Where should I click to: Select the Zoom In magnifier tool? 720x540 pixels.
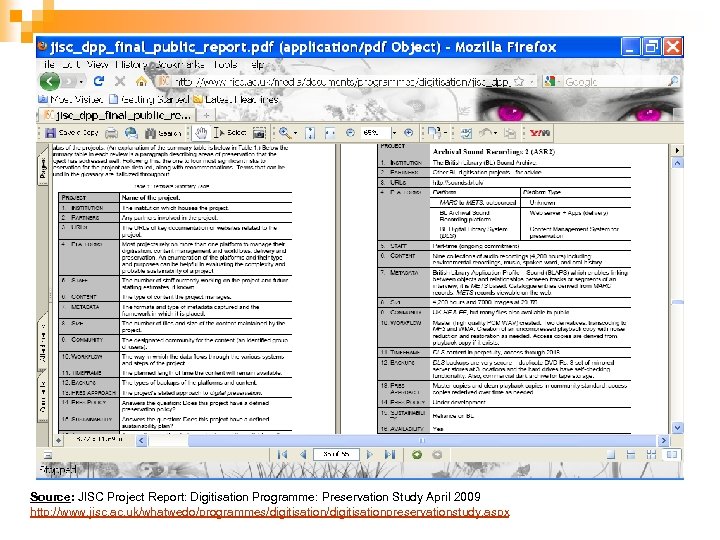tap(284, 133)
